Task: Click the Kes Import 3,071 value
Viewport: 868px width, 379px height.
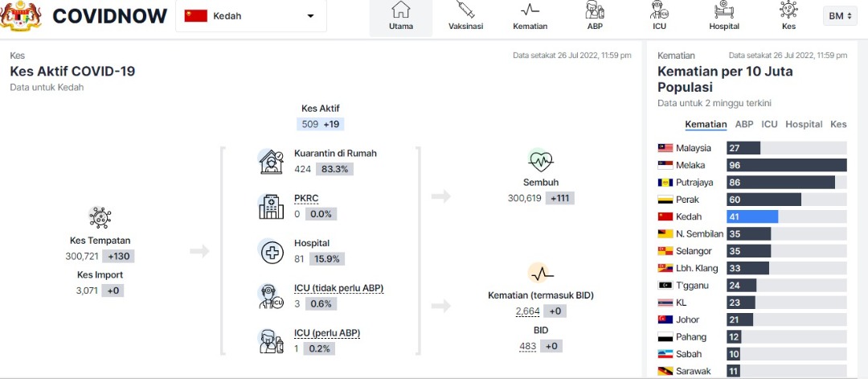Action: click(x=88, y=290)
